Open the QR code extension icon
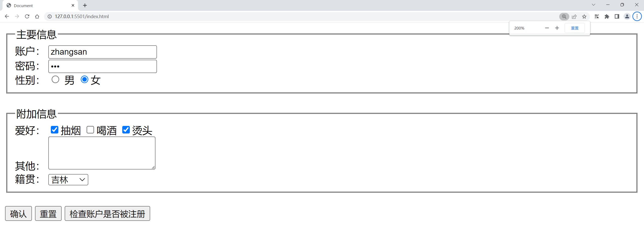644x238 pixels. [597, 16]
